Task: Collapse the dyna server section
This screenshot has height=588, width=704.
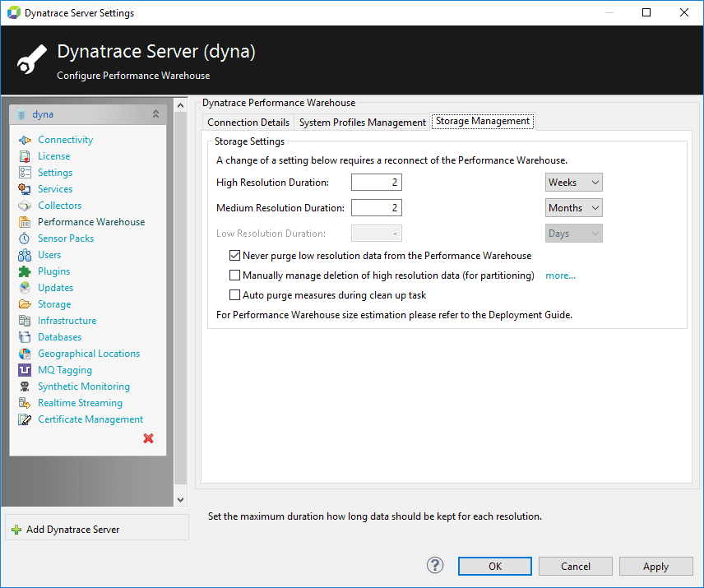Action: pyautogui.click(x=155, y=114)
